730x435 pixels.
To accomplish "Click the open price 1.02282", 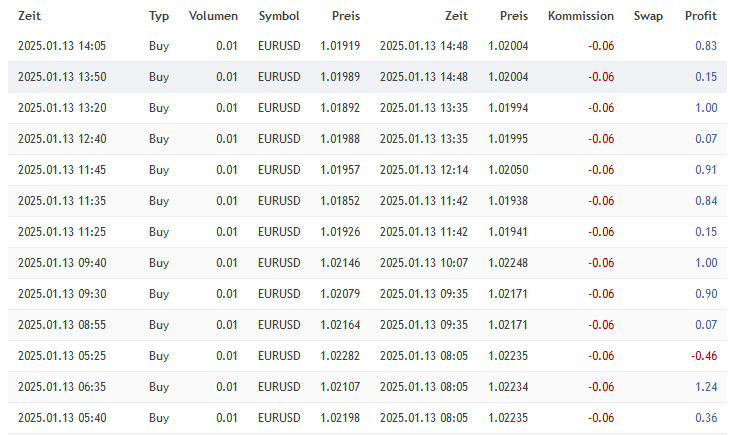I will [x=340, y=356].
